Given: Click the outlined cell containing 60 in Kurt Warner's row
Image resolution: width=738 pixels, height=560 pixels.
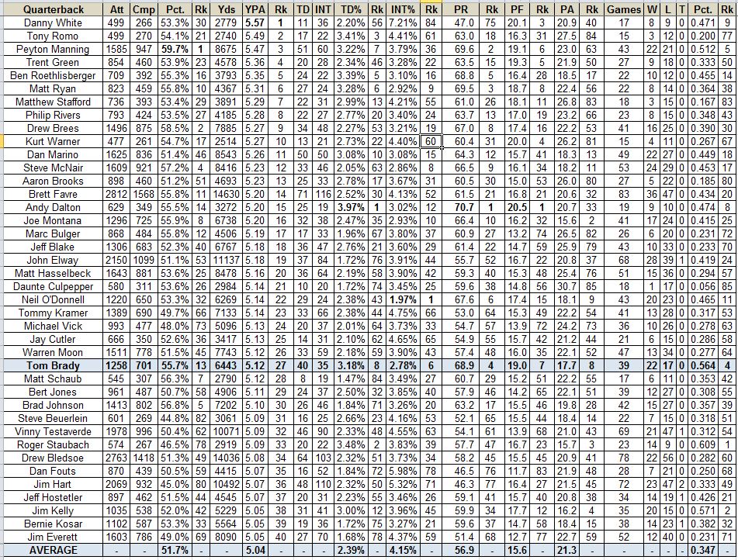Looking at the screenshot, I should [431, 141].
